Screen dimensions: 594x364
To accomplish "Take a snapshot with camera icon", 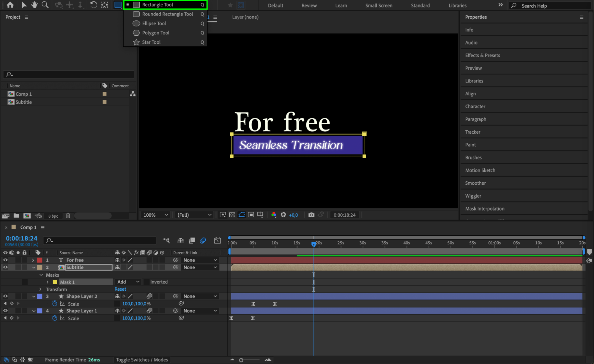I will click(311, 215).
